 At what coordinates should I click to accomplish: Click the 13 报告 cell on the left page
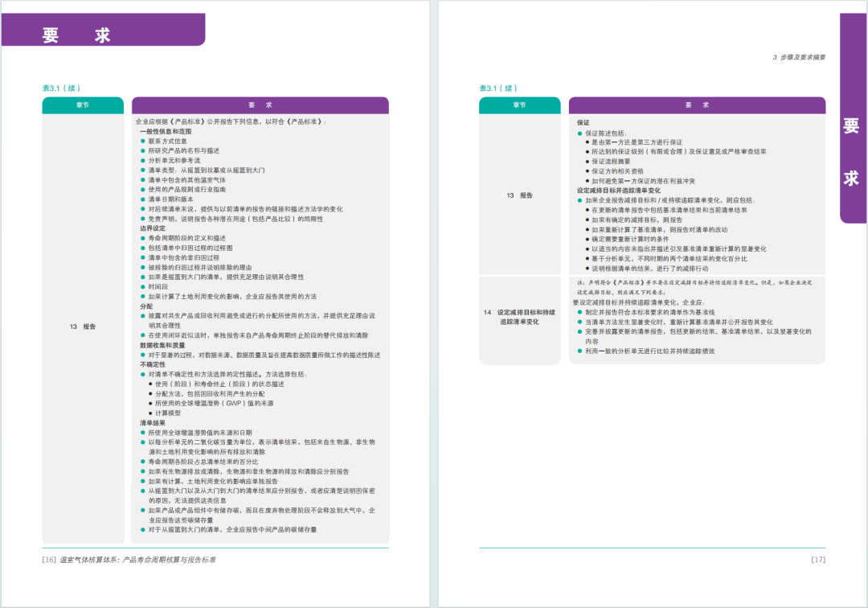point(83,327)
